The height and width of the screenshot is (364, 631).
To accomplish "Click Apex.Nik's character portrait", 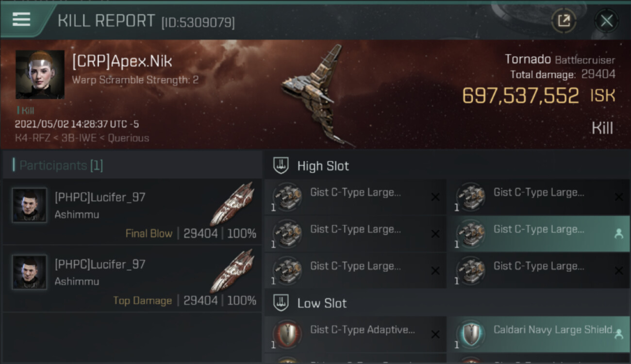I will [40, 74].
